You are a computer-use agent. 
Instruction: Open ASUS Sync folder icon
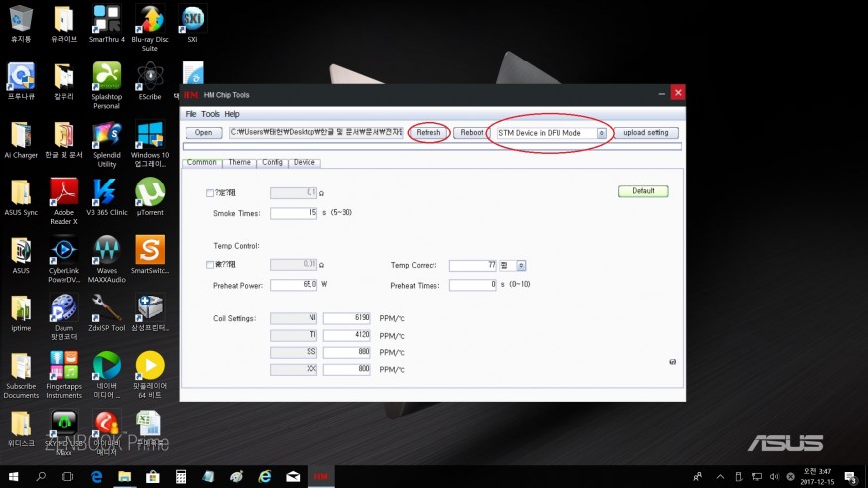point(21,197)
